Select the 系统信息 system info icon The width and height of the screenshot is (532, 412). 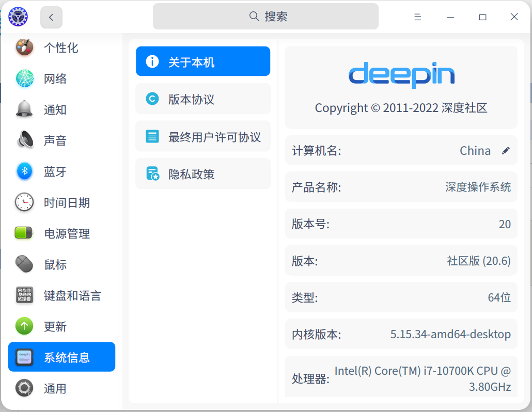tap(24, 357)
